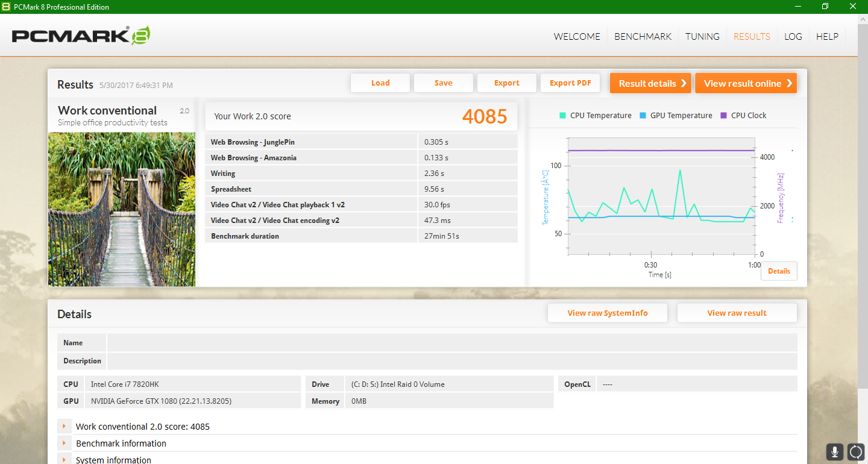
Task: Click the CPU Clock legend swatch
Action: pos(723,116)
